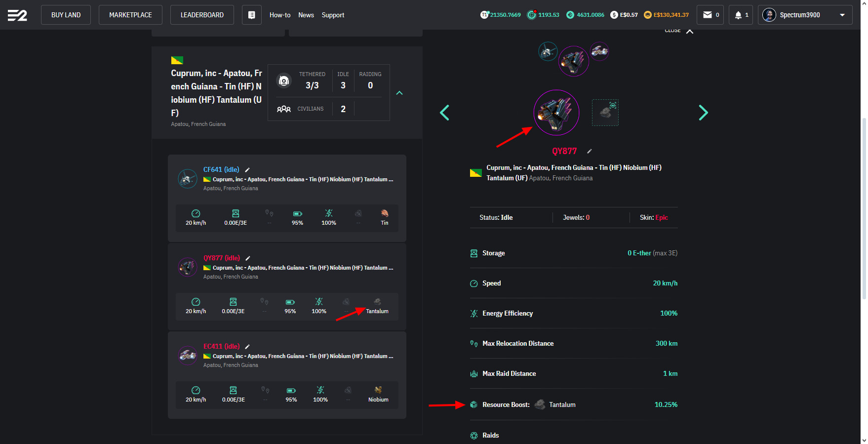The image size is (868, 444).
Task: Click the pencil icon next to CF641
Action: point(247,170)
